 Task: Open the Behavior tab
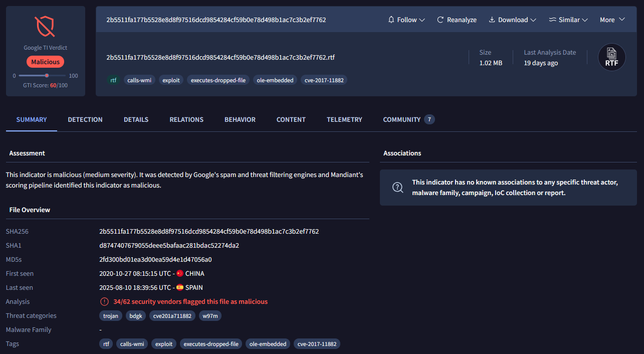tap(240, 119)
